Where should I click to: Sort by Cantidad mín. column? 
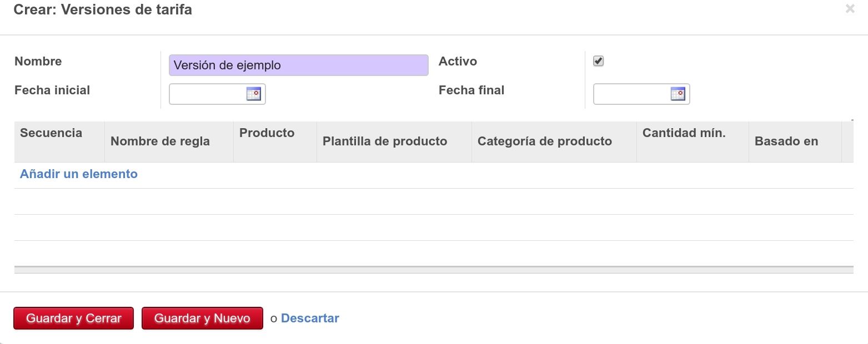684,133
